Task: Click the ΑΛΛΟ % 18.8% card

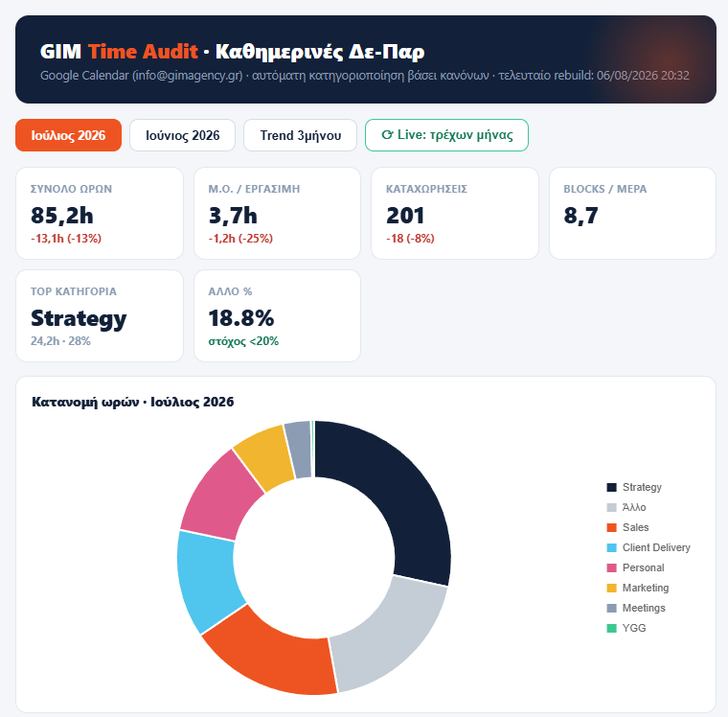Action: (x=277, y=316)
